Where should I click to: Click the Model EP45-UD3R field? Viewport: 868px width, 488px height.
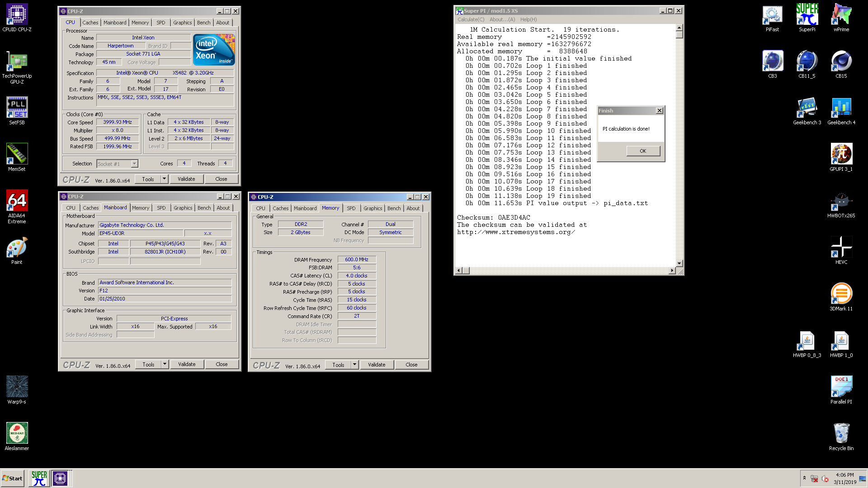coord(141,233)
